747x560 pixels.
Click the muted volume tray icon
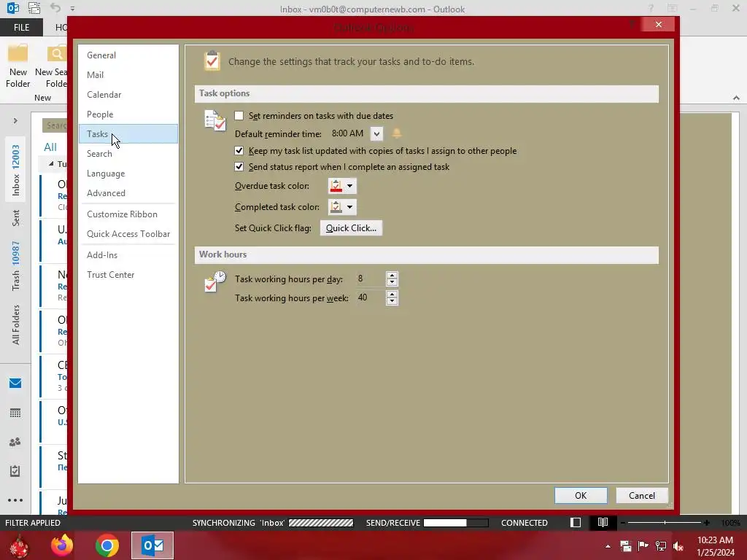click(678, 546)
